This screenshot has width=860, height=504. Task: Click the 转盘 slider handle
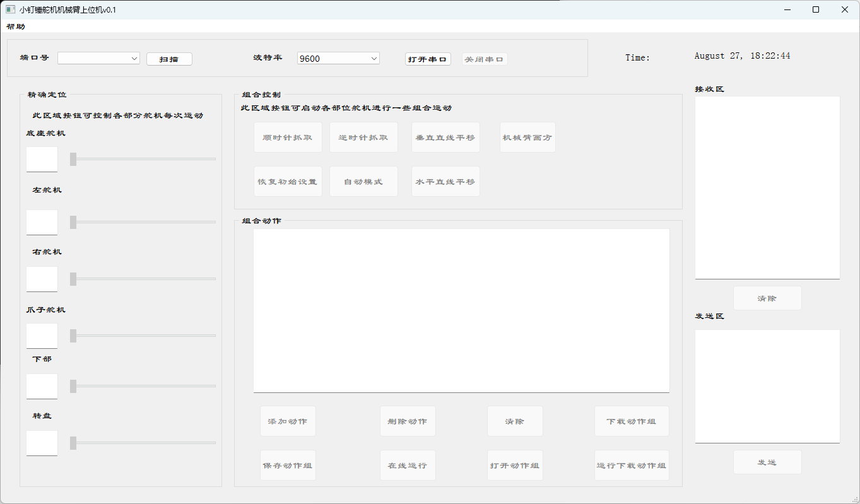[x=73, y=443]
